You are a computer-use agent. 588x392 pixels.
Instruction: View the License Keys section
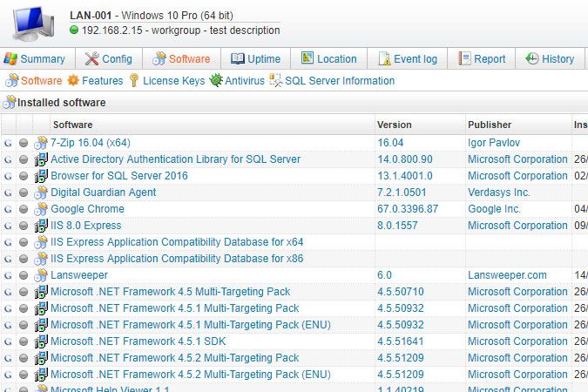[166, 81]
